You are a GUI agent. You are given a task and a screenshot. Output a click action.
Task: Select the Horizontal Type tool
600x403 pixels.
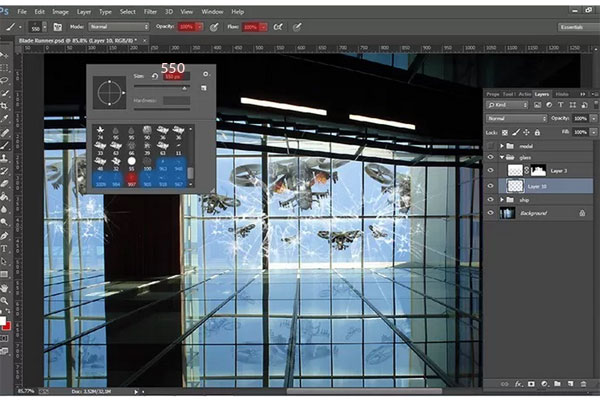click(x=5, y=248)
